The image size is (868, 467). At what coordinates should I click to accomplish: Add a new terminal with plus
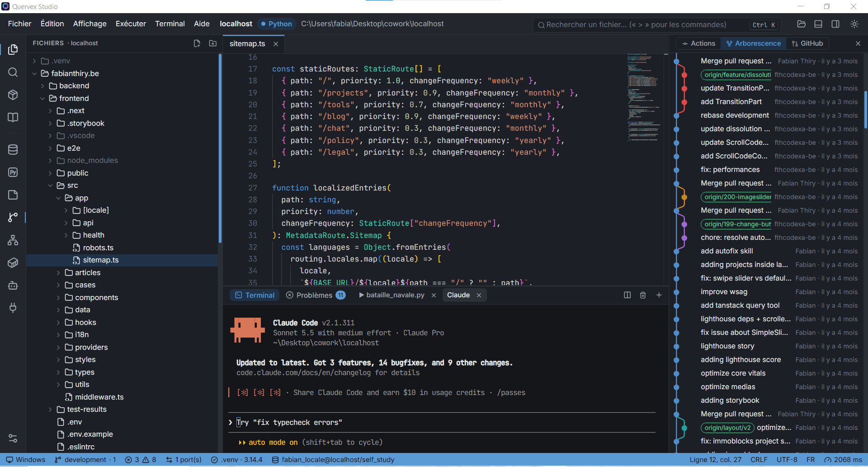coord(659,295)
